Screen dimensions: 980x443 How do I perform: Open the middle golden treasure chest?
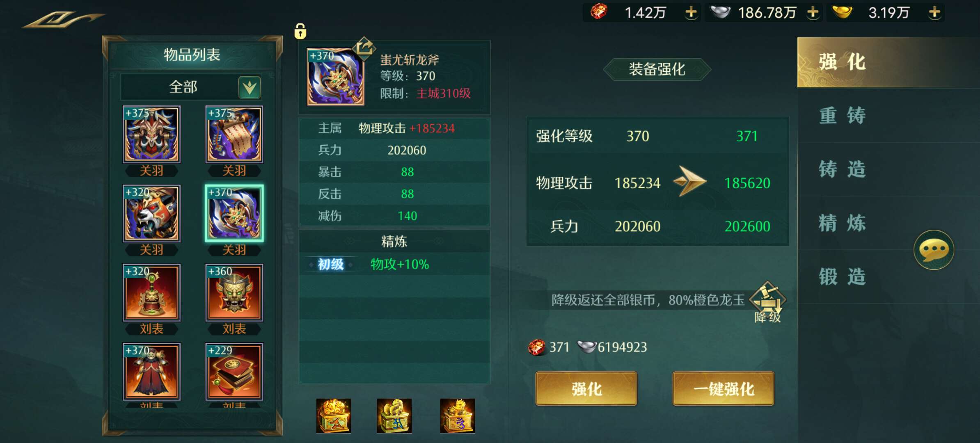pos(394,416)
